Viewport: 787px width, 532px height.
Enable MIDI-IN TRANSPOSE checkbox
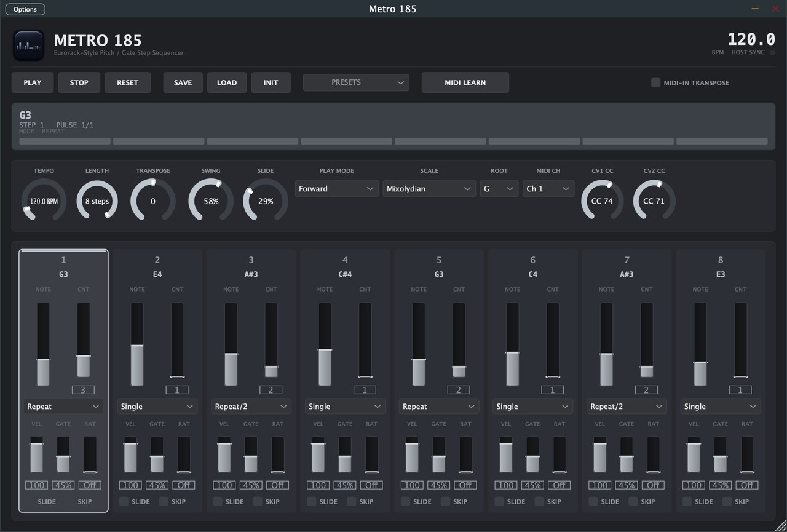656,82
